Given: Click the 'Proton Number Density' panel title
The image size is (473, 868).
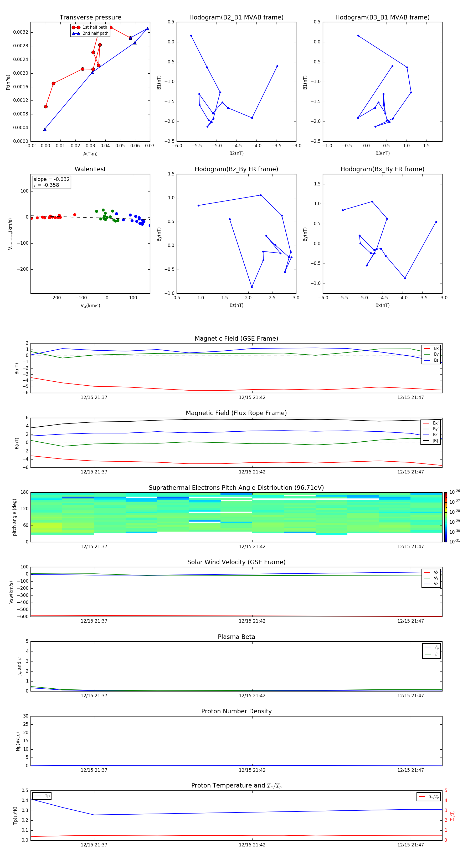Looking at the screenshot, I should [236, 711].
